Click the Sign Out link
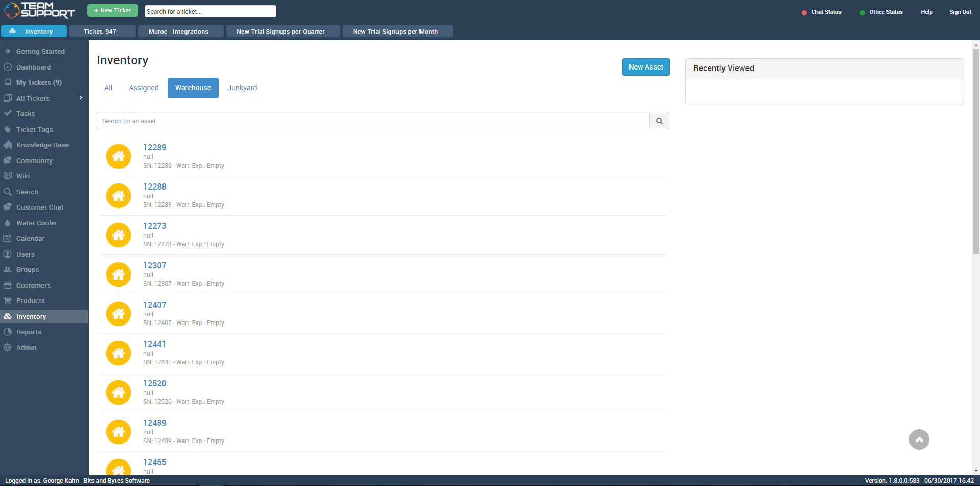Screen dimensions: 980x486 [960, 12]
